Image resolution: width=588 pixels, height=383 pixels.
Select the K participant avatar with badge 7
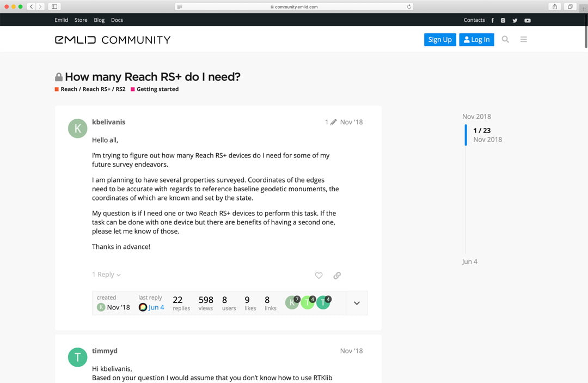292,302
